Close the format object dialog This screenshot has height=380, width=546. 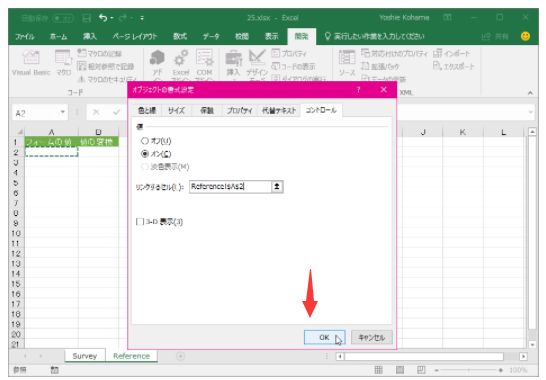pos(383,90)
